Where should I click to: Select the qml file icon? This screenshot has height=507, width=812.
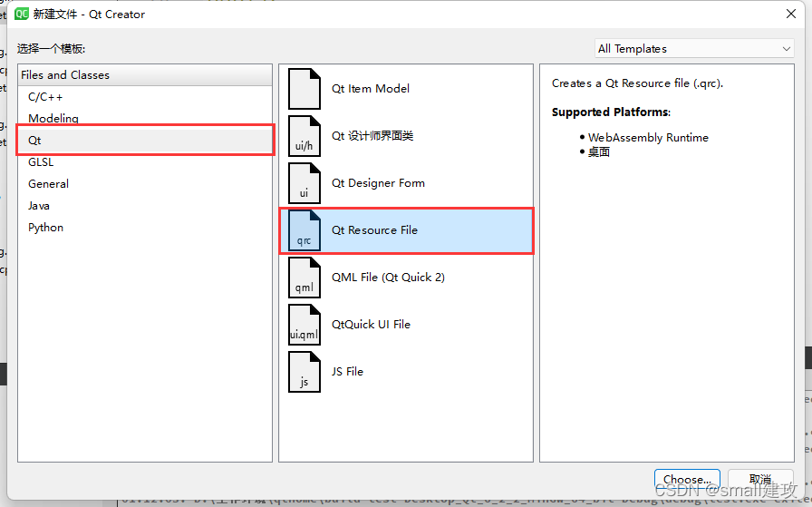pos(304,278)
